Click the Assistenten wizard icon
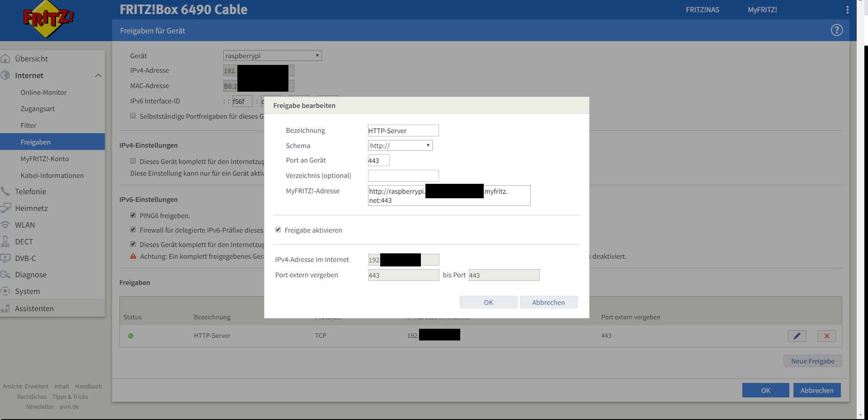The height and width of the screenshot is (420, 868). tap(5, 308)
